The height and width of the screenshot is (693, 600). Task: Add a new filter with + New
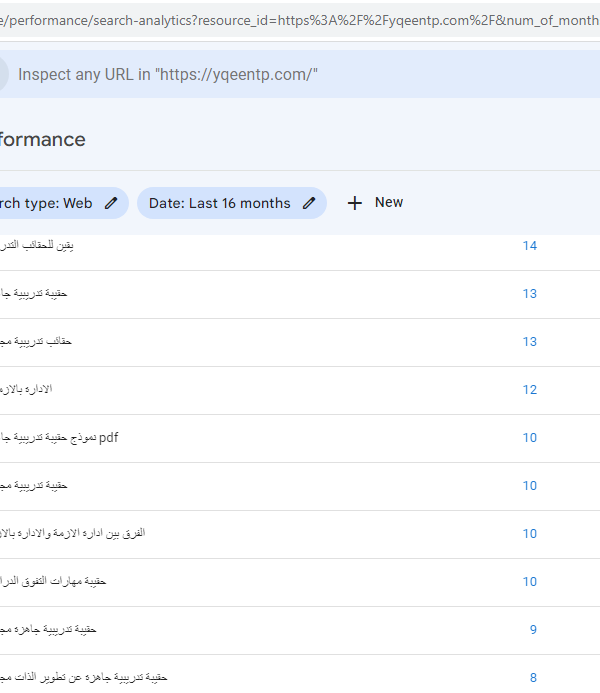[375, 203]
